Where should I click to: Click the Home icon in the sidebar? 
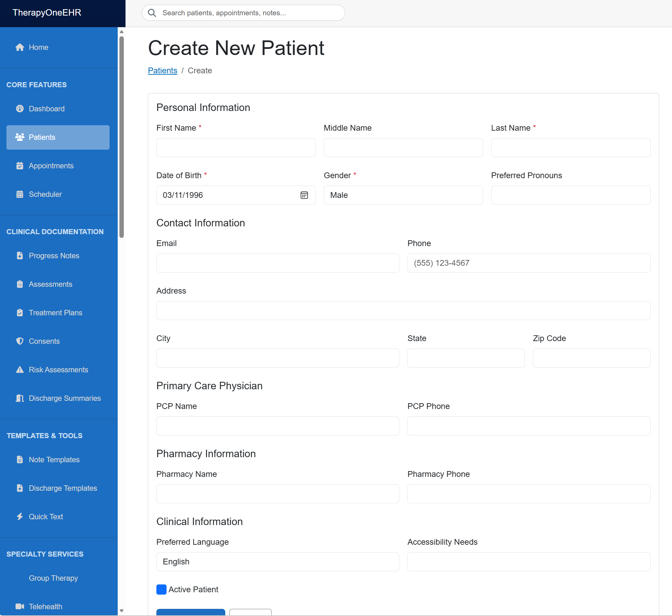(20, 47)
